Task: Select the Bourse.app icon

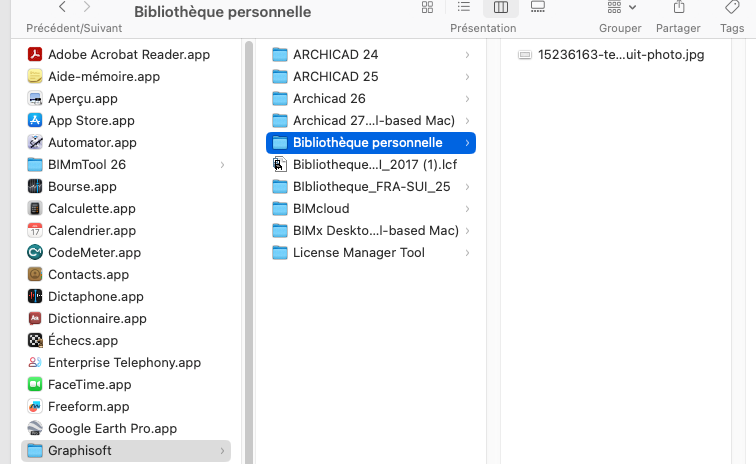Action: point(35,187)
